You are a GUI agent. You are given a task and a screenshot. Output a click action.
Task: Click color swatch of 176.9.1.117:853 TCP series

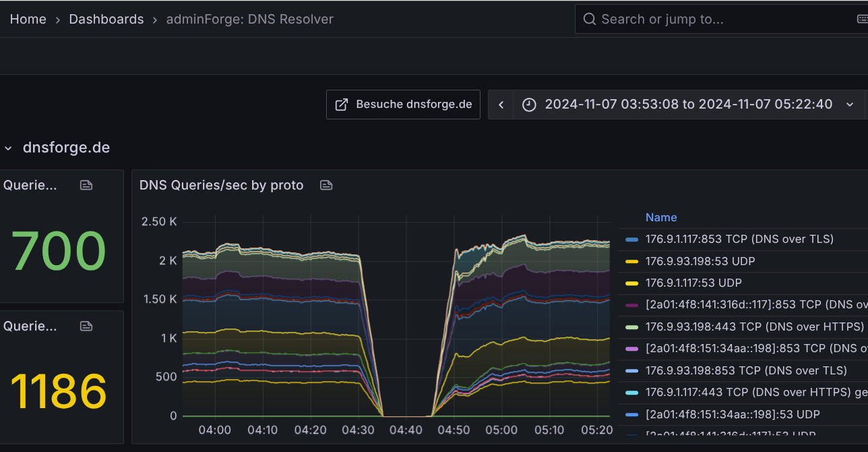[x=631, y=239]
